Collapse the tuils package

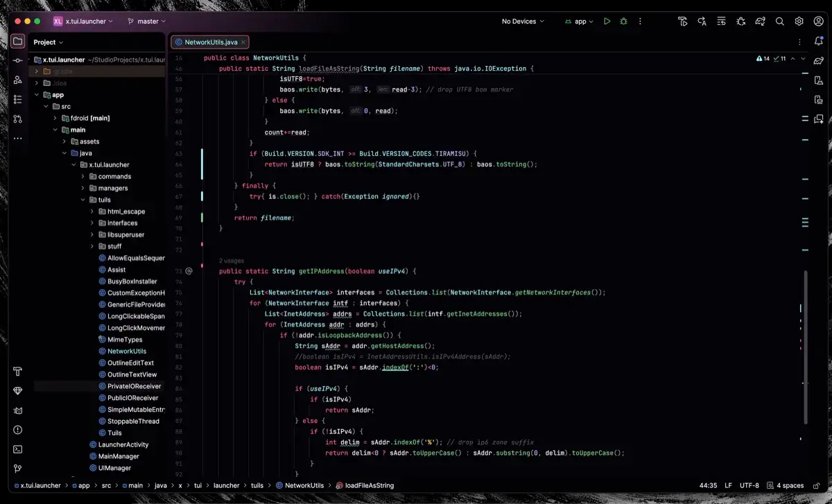[x=83, y=200]
